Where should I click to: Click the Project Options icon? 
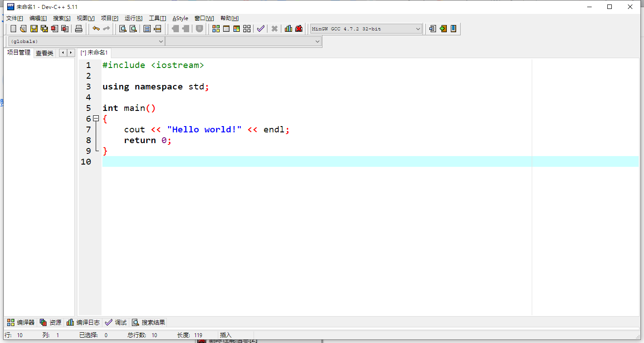(x=199, y=29)
